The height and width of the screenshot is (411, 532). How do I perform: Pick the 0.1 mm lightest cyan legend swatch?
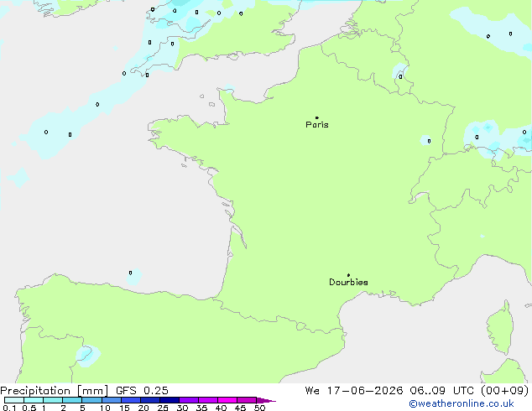(14, 400)
